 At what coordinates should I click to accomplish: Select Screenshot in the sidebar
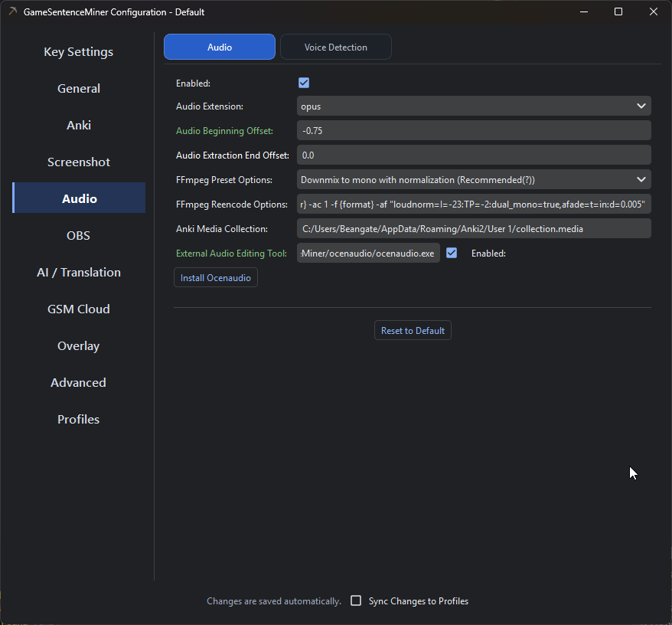tap(78, 162)
